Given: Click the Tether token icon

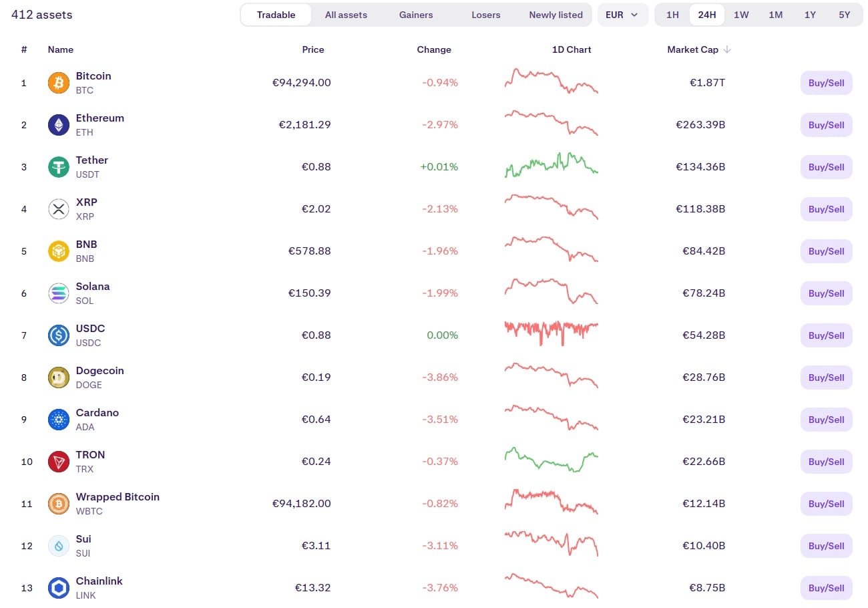Looking at the screenshot, I should tap(58, 166).
